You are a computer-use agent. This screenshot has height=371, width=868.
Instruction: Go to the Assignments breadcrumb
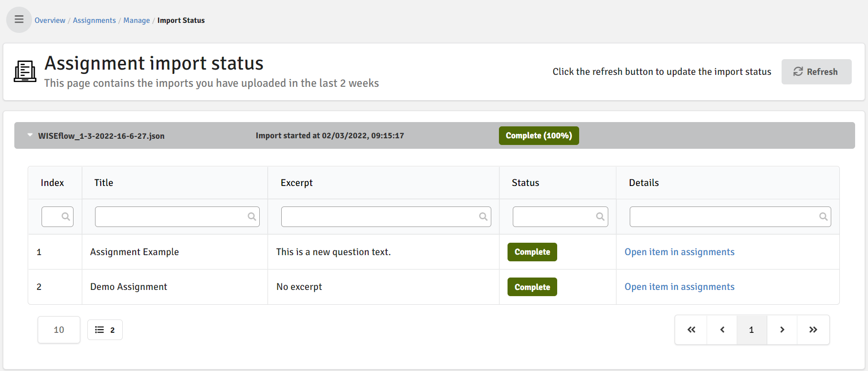pyautogui.click(x=94, y=21)
